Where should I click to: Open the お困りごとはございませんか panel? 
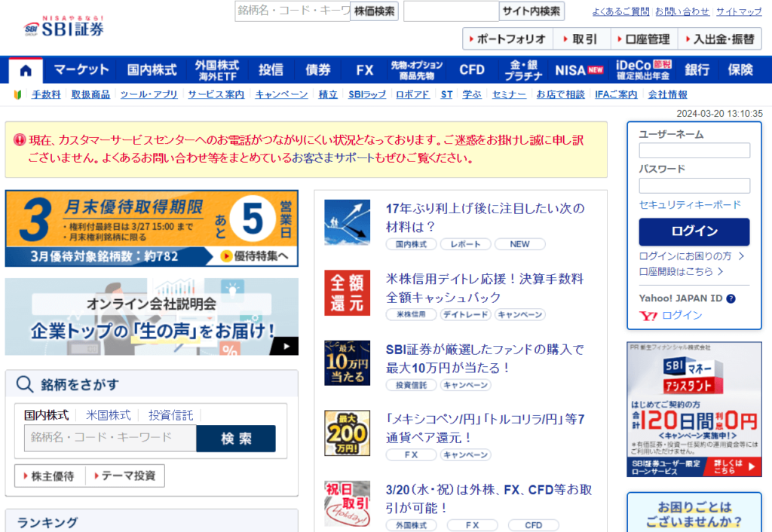[x=694, y=513]
